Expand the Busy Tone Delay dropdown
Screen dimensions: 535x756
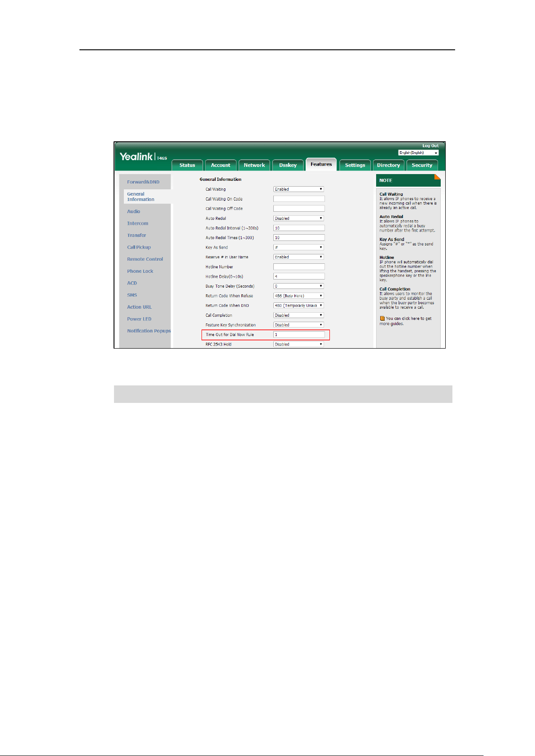pyautogui.click(x=298, y=286)
